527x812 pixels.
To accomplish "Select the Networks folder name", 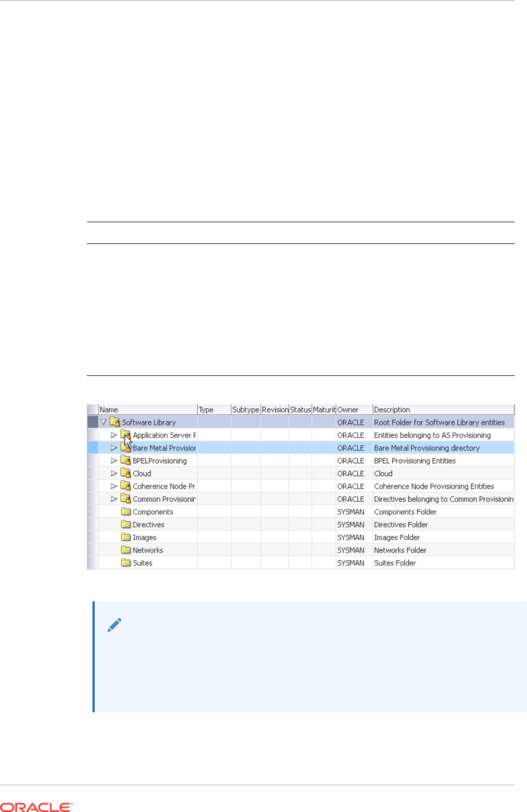I will pyautogui.click(x=148, y=551).
